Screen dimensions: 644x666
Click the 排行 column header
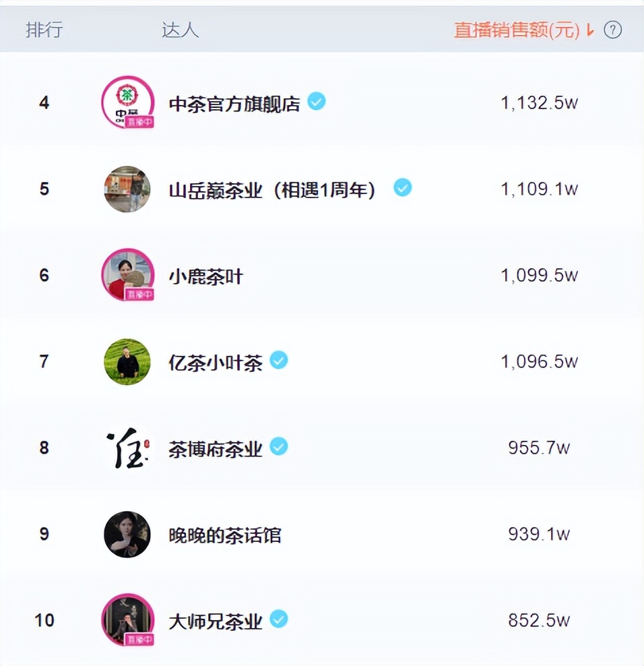(44, 30)
